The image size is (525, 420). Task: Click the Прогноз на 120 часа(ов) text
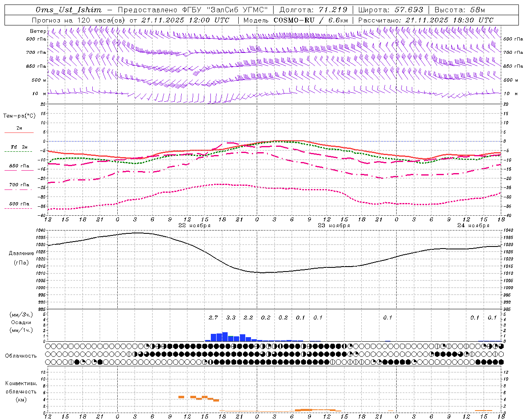(79, 20)
